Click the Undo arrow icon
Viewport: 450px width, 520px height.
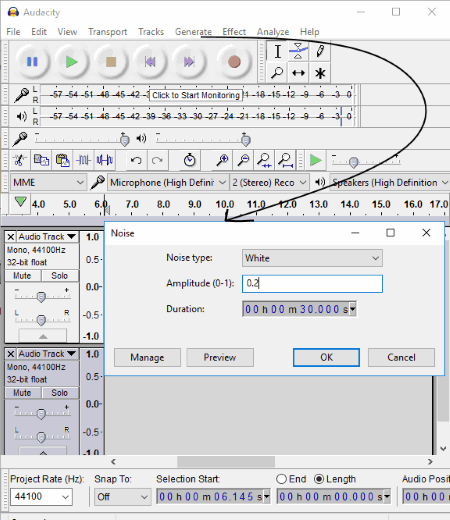click(136, 160)
